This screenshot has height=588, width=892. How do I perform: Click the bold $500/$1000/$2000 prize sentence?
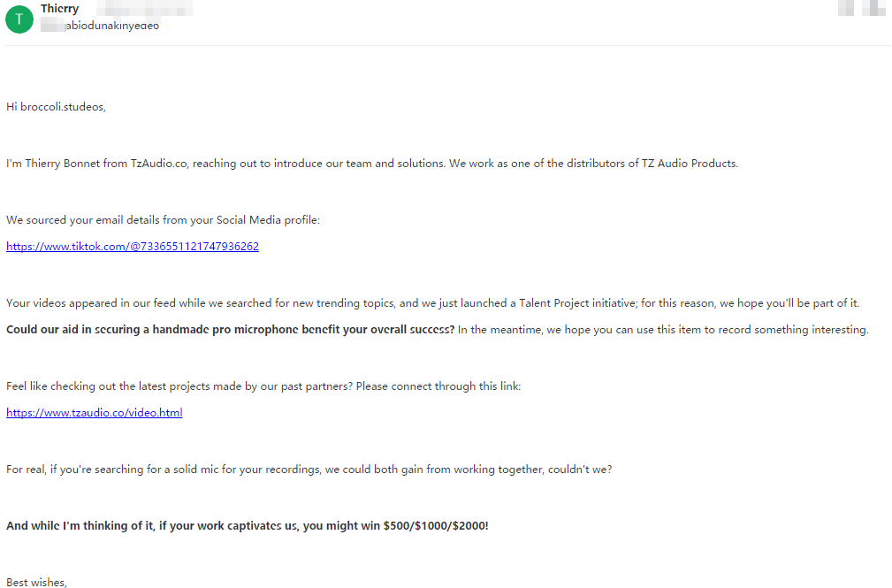pos(247,526)
